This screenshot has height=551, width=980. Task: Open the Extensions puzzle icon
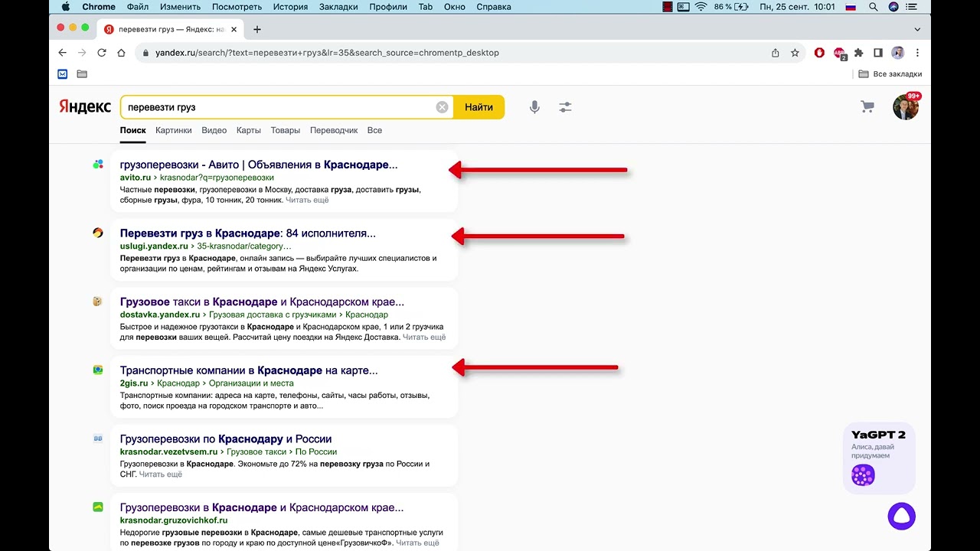(859, 53)
